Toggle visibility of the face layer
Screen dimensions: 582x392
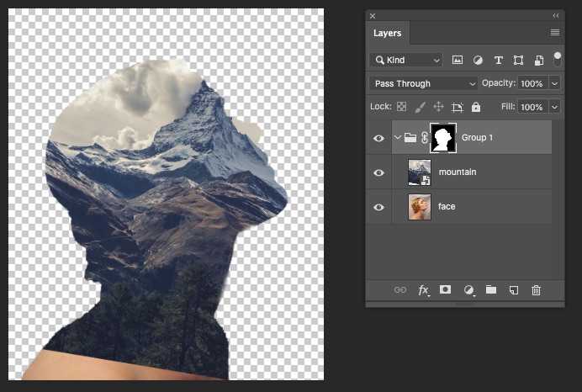(x=378, y=207)
